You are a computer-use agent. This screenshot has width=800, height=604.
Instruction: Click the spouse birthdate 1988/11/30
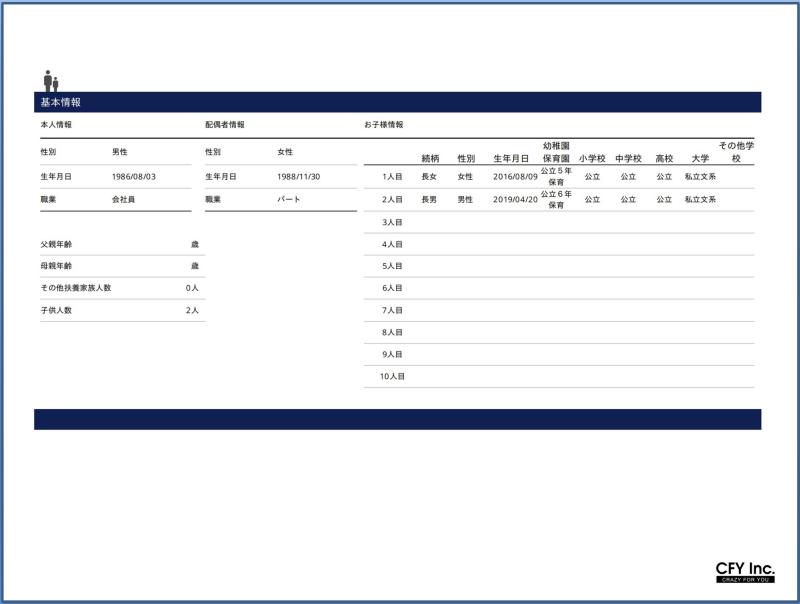coord(299,176)
